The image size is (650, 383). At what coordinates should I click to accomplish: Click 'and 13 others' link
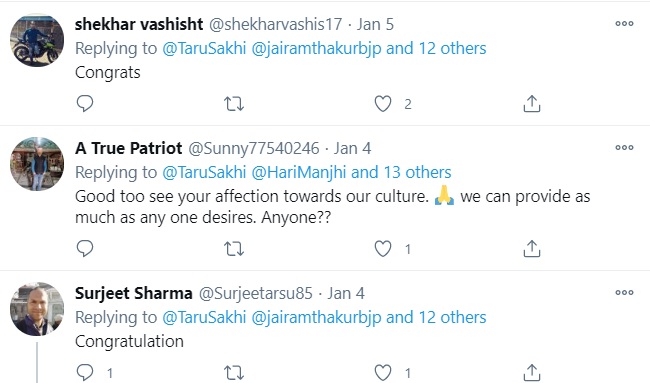click(401, 172)
